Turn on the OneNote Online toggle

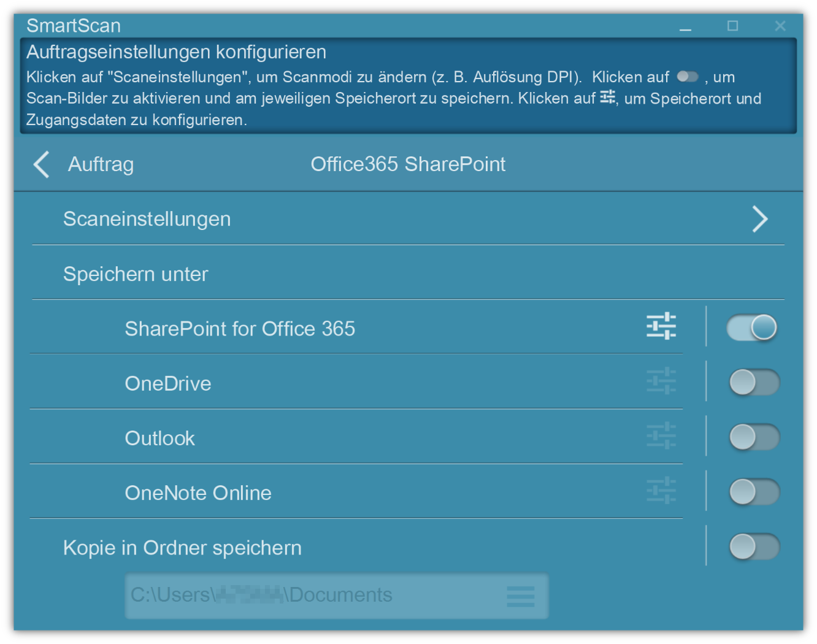(x=754, y=492)
